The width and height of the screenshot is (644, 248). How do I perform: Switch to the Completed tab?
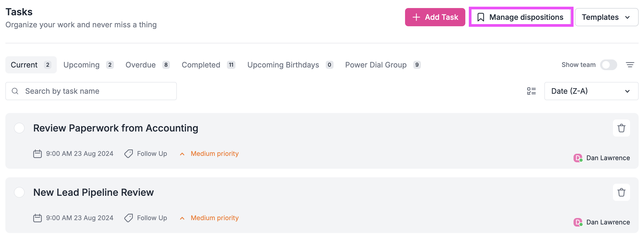[x=201, y=65]
